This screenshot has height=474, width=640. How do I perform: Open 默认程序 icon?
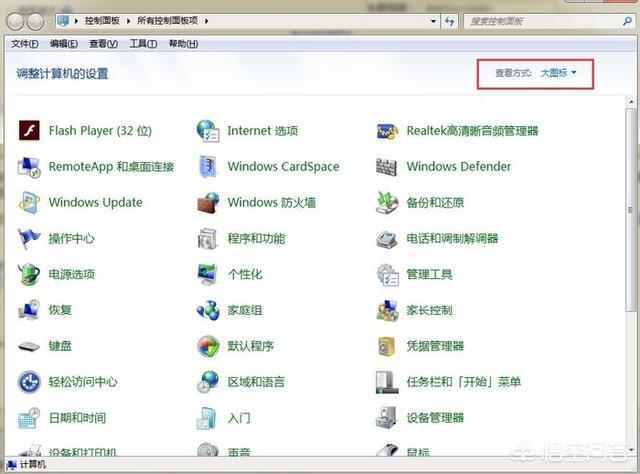(208, 346)
